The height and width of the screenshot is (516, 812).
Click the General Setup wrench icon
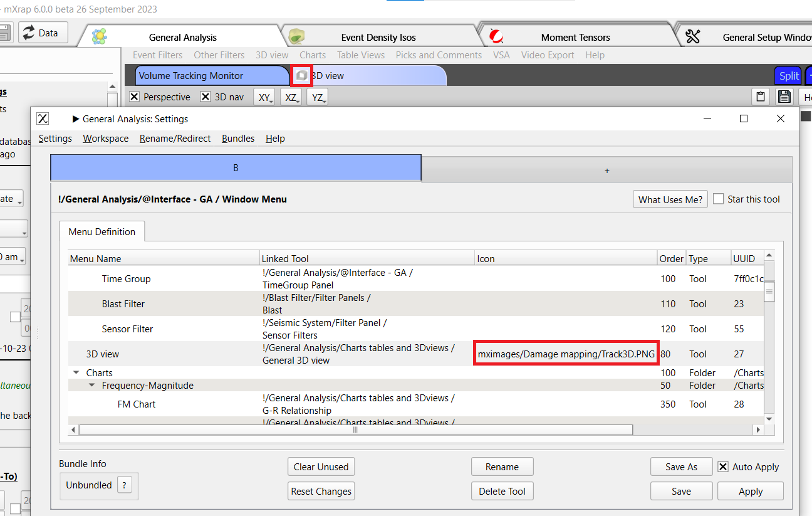(693, 36)
